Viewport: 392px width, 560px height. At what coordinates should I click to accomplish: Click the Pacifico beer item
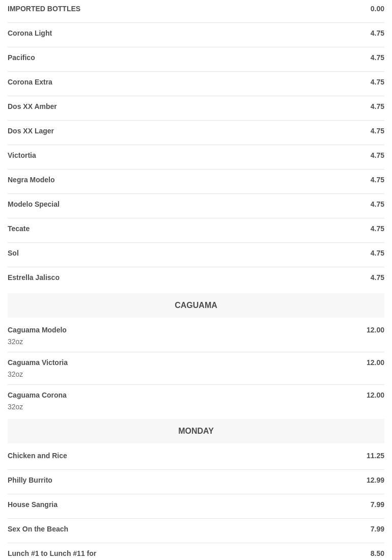21,58
